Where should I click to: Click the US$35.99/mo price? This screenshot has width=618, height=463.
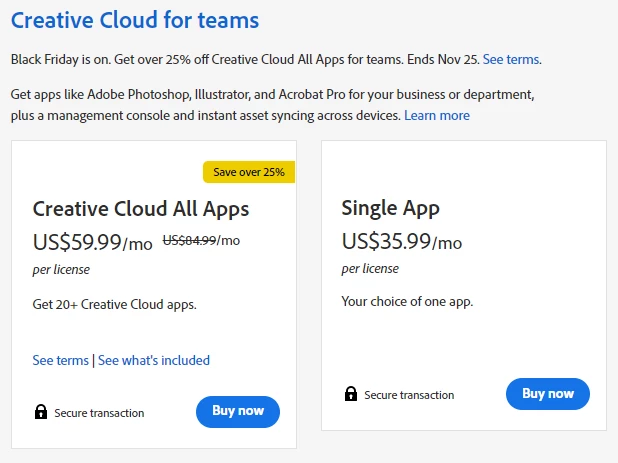coord(402,242)
